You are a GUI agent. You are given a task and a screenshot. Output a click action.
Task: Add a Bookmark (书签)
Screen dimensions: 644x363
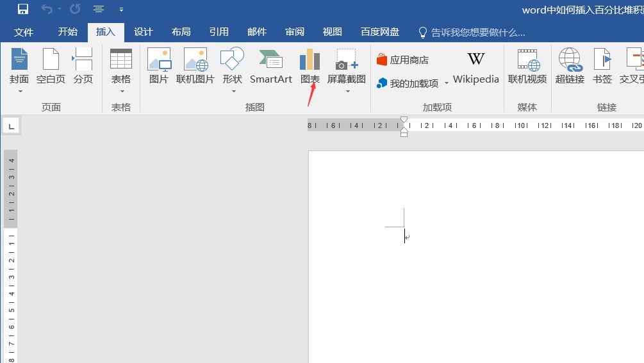pyautogui.click(x=602, y=67)
